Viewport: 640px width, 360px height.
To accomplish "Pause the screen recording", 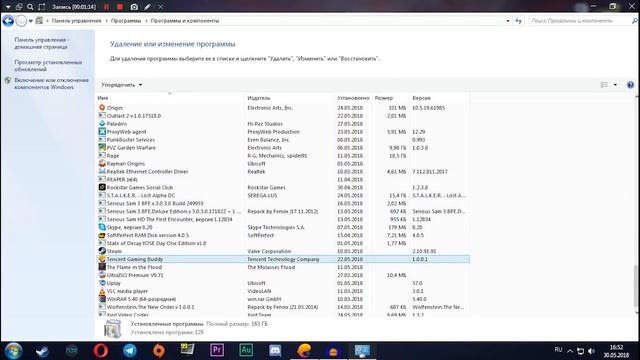I will tap(107, 7).
